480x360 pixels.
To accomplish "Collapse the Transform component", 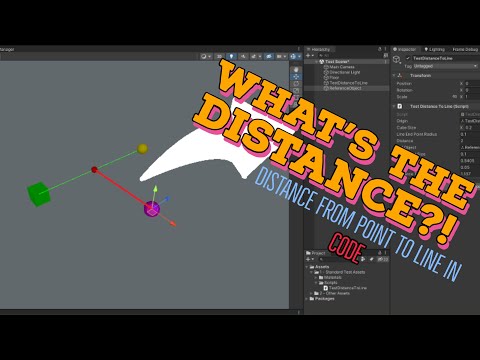I will pyautogui.click(x=394, y=76).
